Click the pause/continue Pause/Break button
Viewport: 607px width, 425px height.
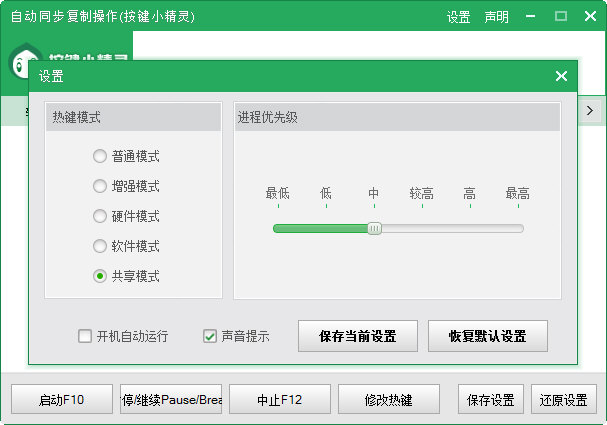point(171,399)
